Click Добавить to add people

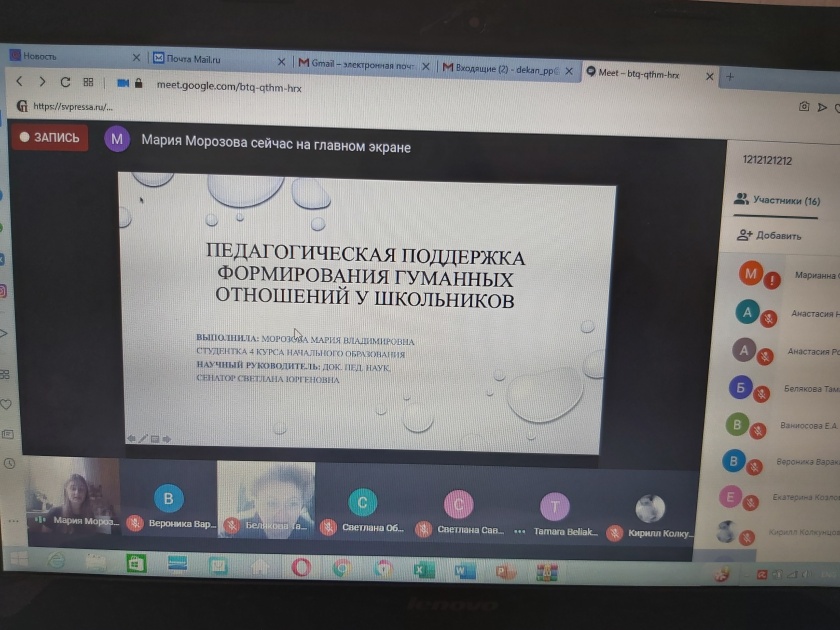pyautogui.click(x=769, y=235)
